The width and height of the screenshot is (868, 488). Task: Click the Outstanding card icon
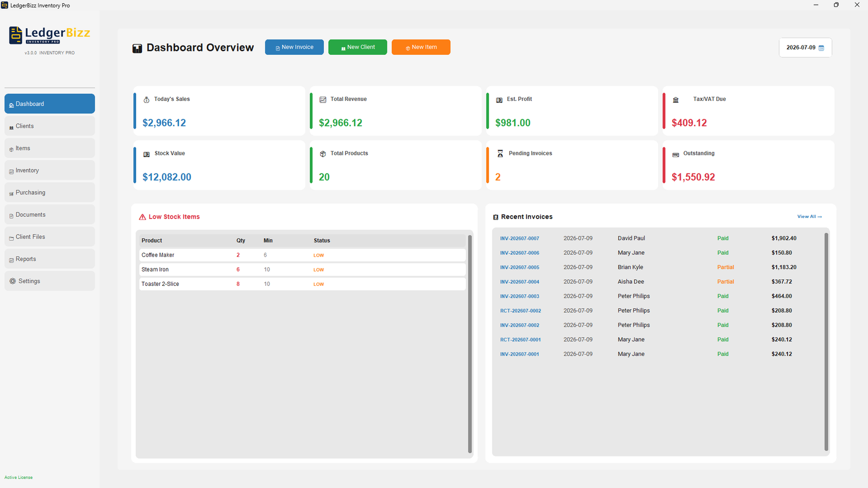676,155
